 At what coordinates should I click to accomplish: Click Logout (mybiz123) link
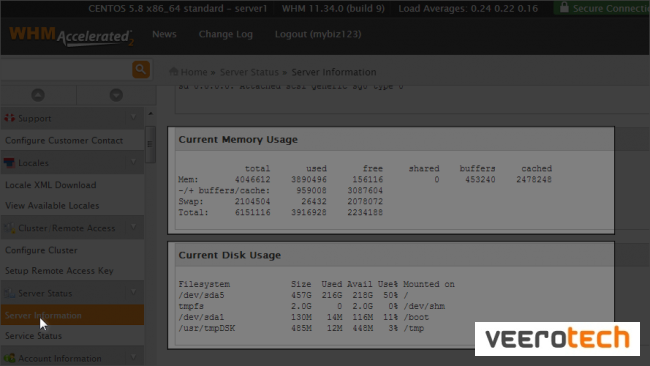click(318, 34)
